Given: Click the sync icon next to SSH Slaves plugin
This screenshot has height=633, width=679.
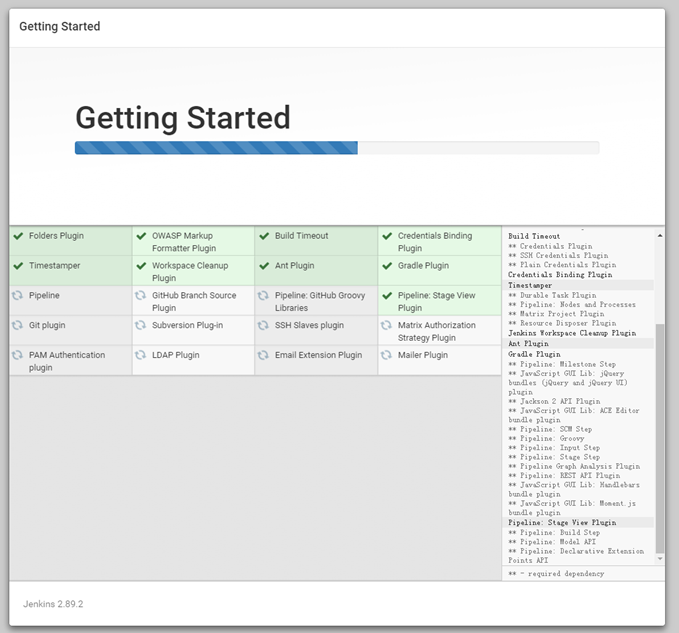Looking at the screenshot, I should (x=264, y=326).
